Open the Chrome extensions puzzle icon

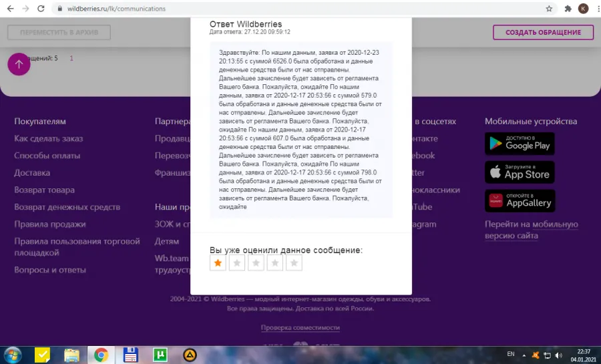pyautogui.click(x=568, y=9)
